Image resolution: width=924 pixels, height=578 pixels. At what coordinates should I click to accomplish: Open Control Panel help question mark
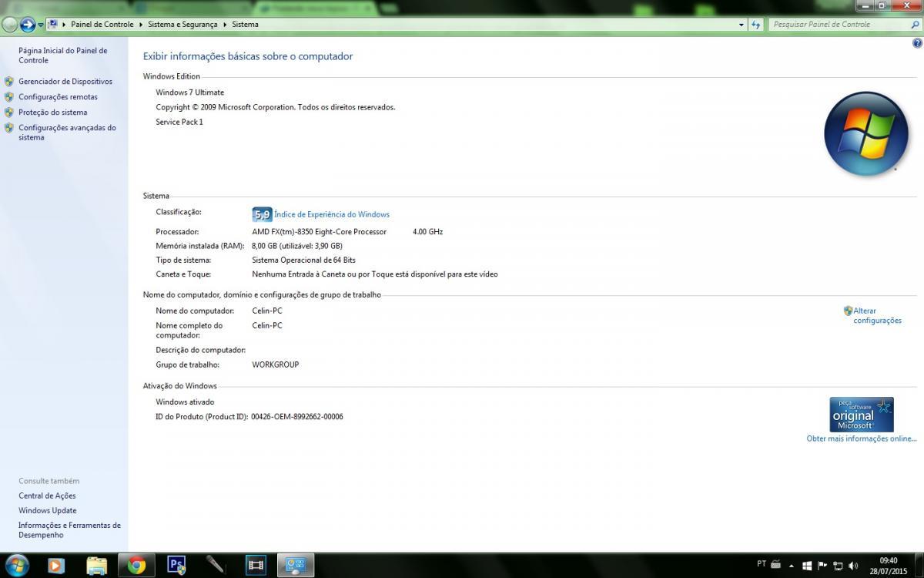(917, 43)
